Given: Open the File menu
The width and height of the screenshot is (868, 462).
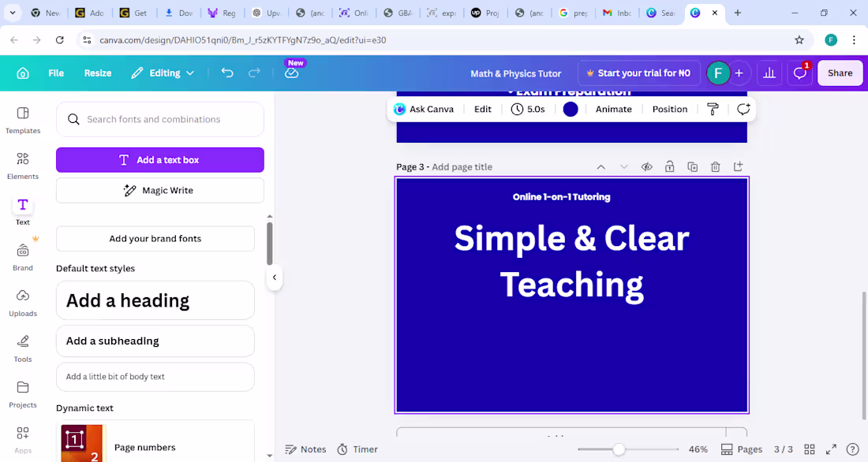Looking at the screenshot, I should coord(56,73).
